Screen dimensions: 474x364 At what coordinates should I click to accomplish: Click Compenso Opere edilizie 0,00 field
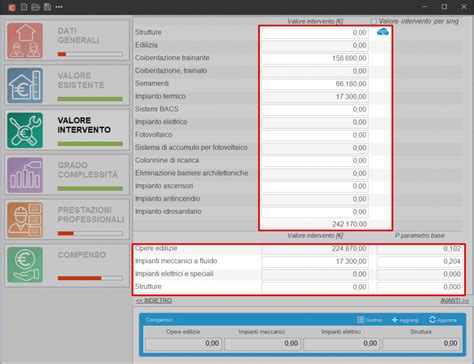point(183,344)
